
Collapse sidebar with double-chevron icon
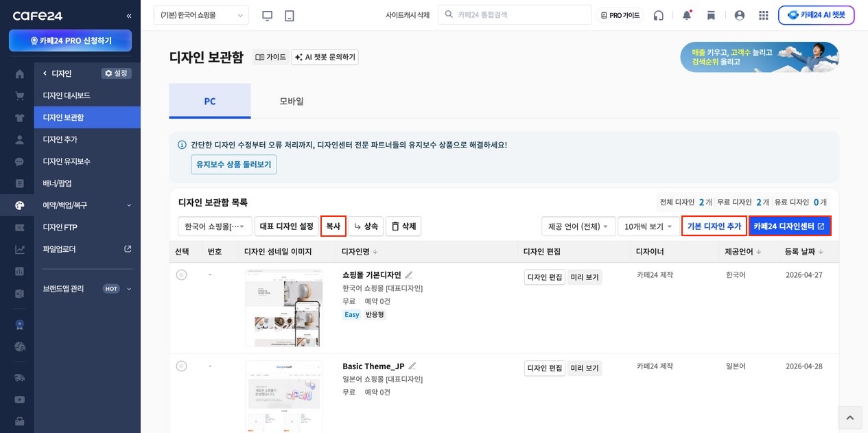(129, 16)
